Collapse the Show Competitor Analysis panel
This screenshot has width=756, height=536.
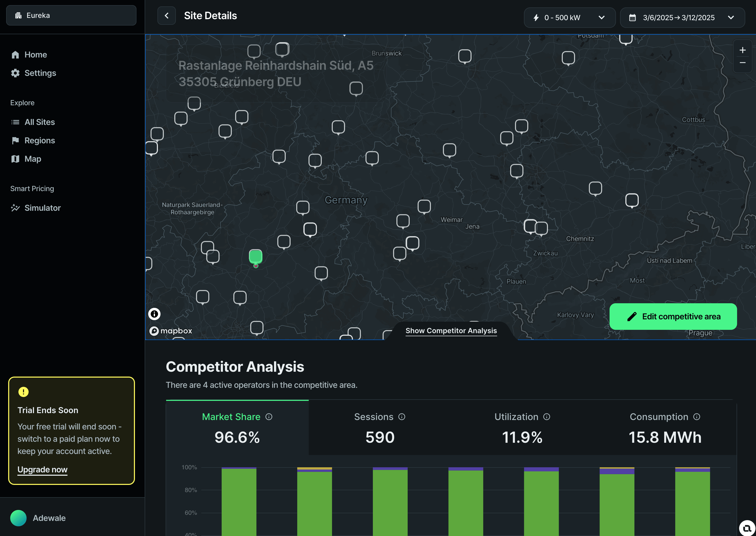click(x=451, y=330)
